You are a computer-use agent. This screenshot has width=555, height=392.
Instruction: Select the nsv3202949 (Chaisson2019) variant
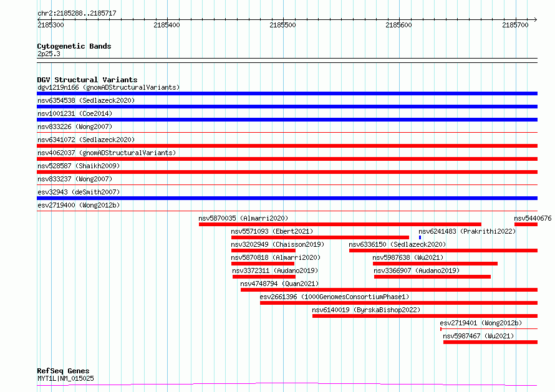tap(277, 244)
